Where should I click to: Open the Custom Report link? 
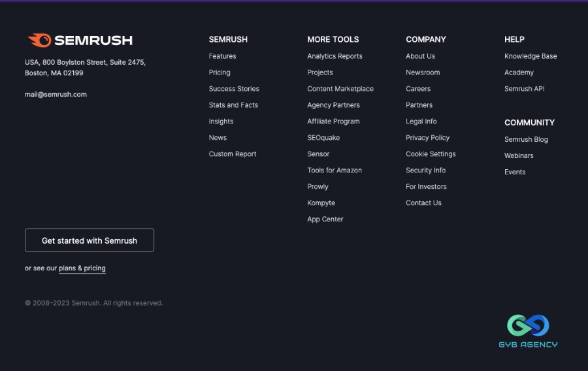233,154
